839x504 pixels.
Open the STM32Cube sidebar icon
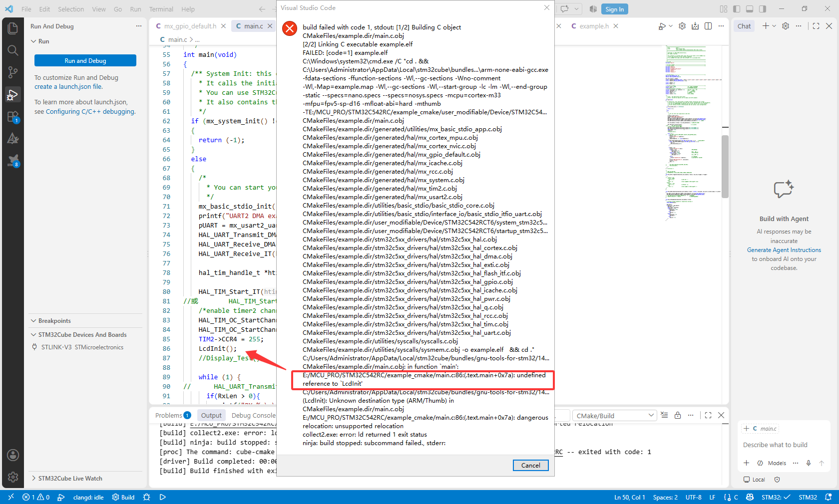(13, 161)
